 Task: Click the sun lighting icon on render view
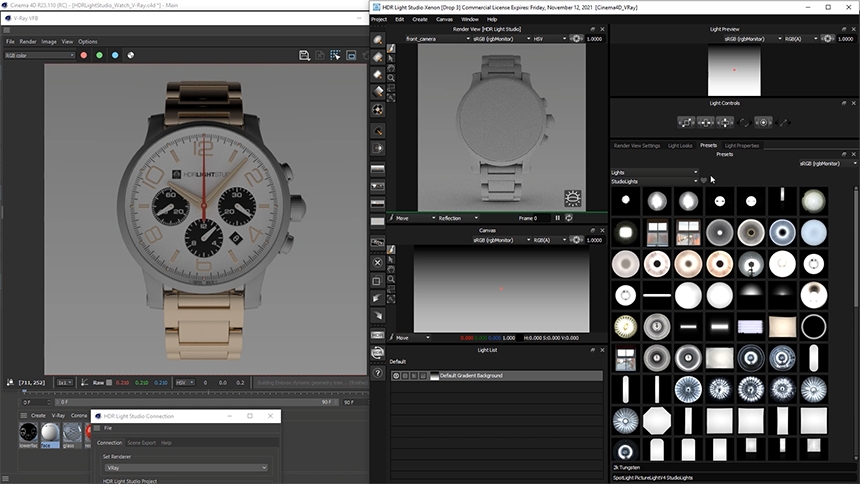573,198
